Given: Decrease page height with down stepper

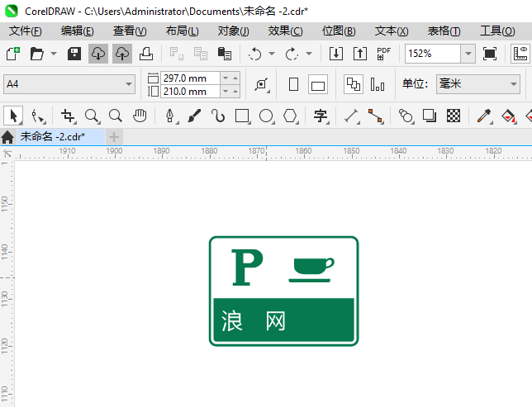Looking at the screenshot, I should (x=226, y=92).
